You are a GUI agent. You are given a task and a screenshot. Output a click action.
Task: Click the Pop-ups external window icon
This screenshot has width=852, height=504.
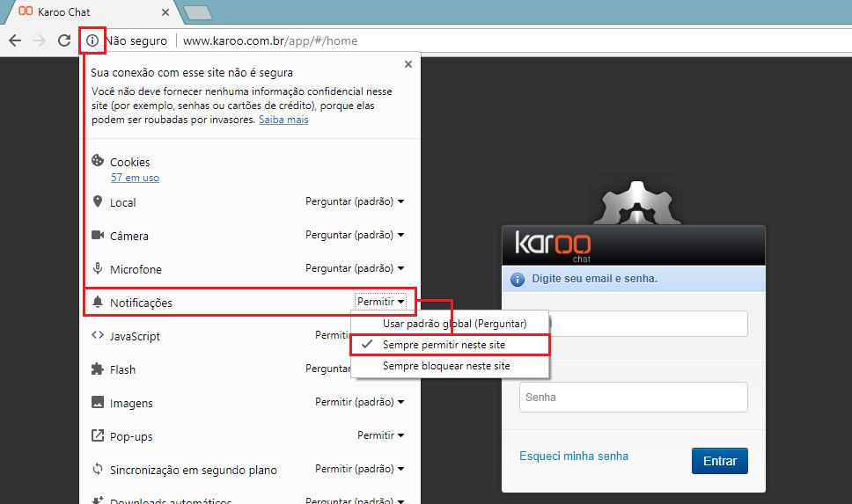[x=98, y=435]
